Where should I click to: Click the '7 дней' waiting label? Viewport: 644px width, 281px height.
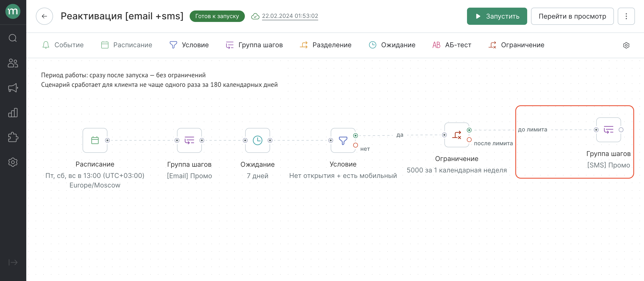(x=258, y=176)
